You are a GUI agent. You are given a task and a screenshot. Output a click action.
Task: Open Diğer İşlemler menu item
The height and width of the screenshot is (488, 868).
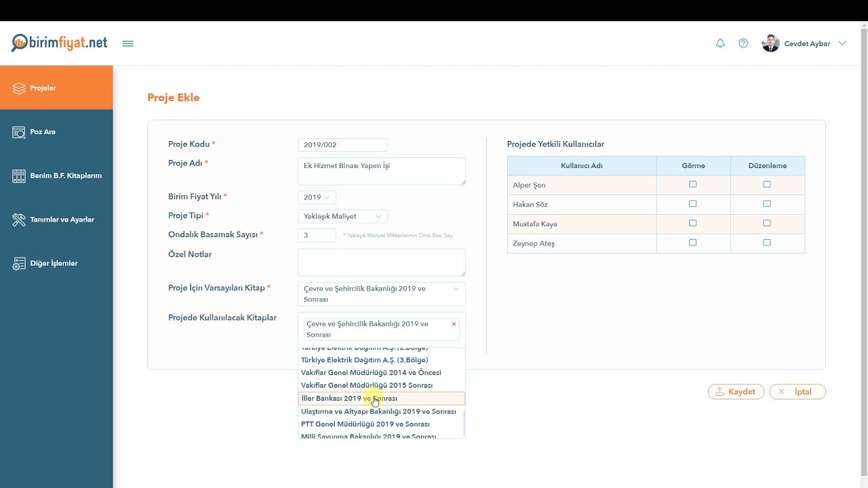[56, 263]
